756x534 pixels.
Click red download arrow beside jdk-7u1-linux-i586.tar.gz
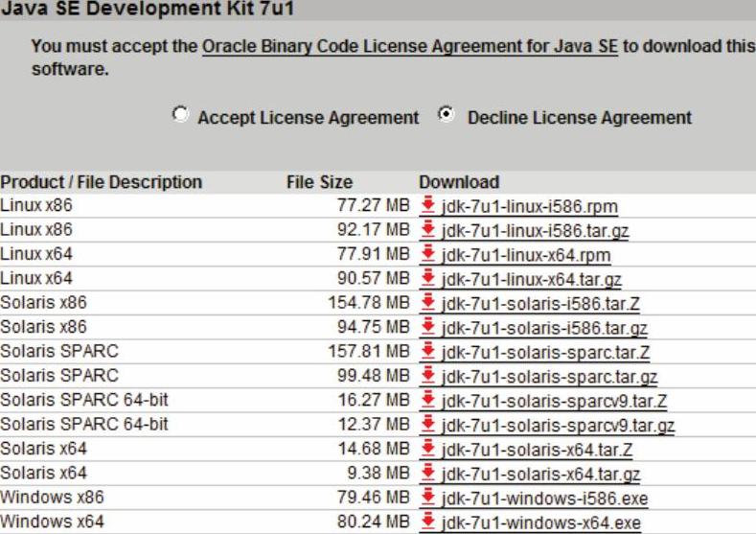tap(427, 229)
